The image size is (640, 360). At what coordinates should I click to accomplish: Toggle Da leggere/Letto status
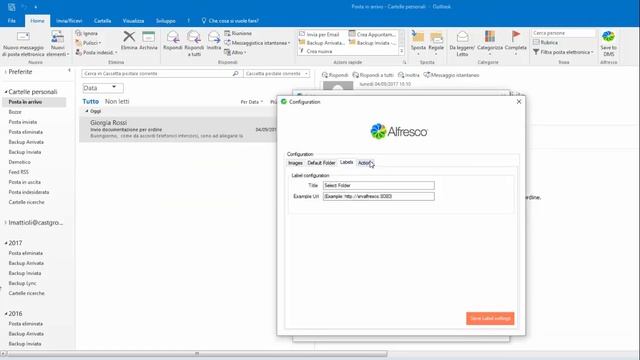(462, 44)
